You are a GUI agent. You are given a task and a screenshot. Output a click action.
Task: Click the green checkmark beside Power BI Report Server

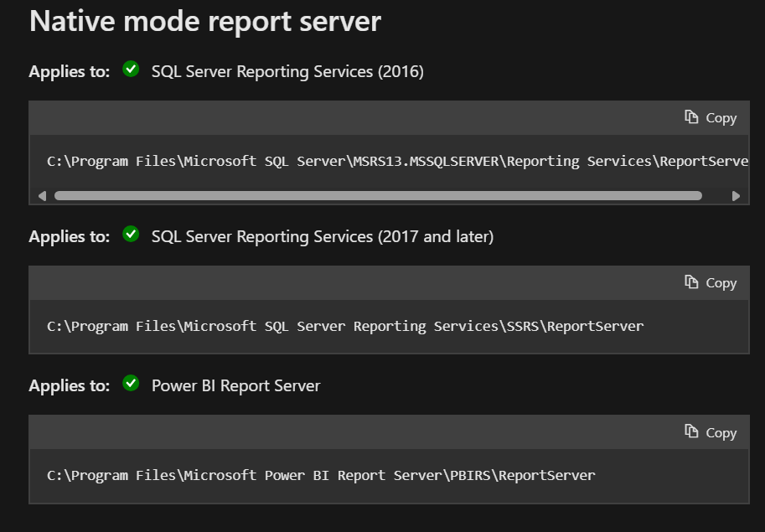tap(131, 383)
